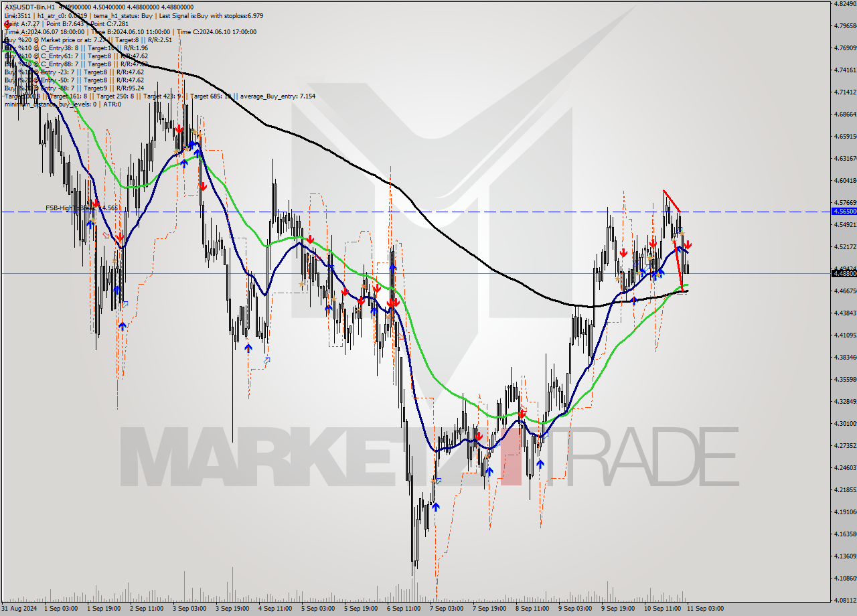Click the 'R/R:95.24' value
The height and width of the screenshot is (616, 857).
[130, 88]
